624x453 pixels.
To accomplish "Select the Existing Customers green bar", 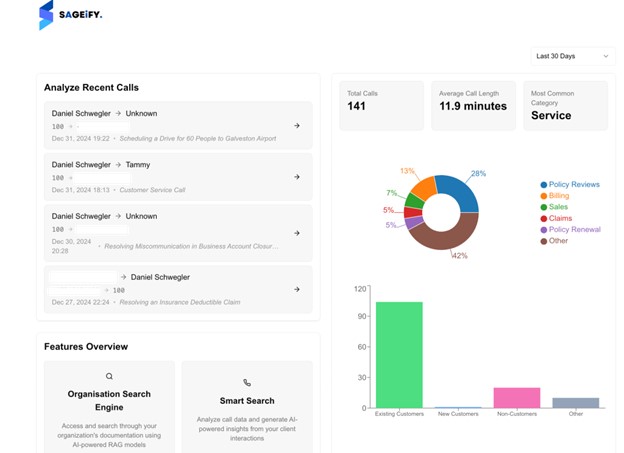I will (x=398, y=355).
